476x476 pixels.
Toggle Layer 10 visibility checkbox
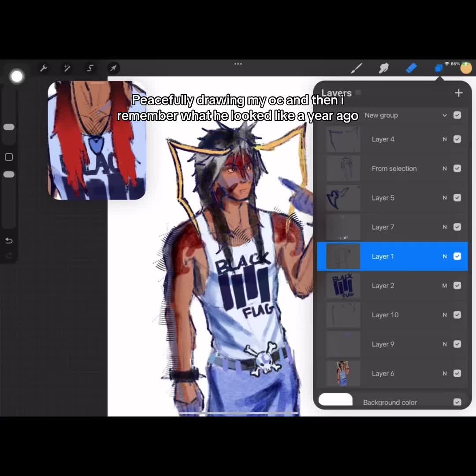click(x=457, y=315)
